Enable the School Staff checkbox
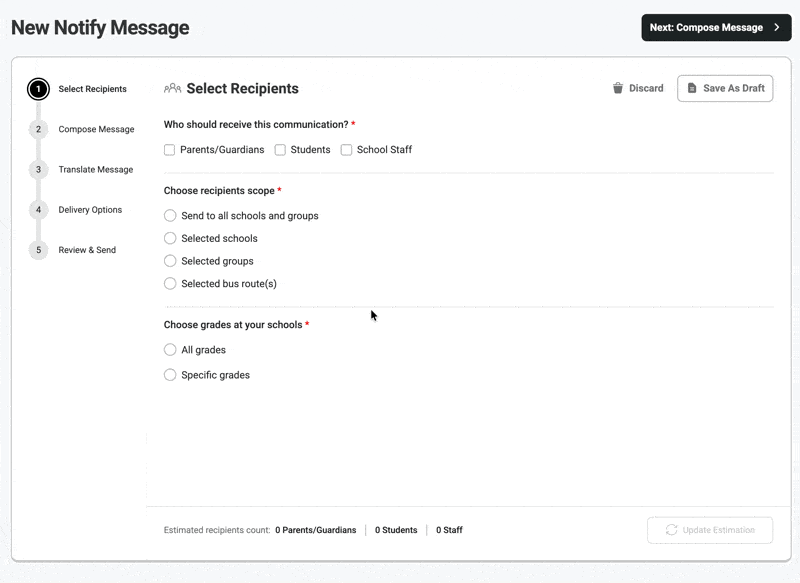Viewport: 800px width, 583px height. coord(346,150)
